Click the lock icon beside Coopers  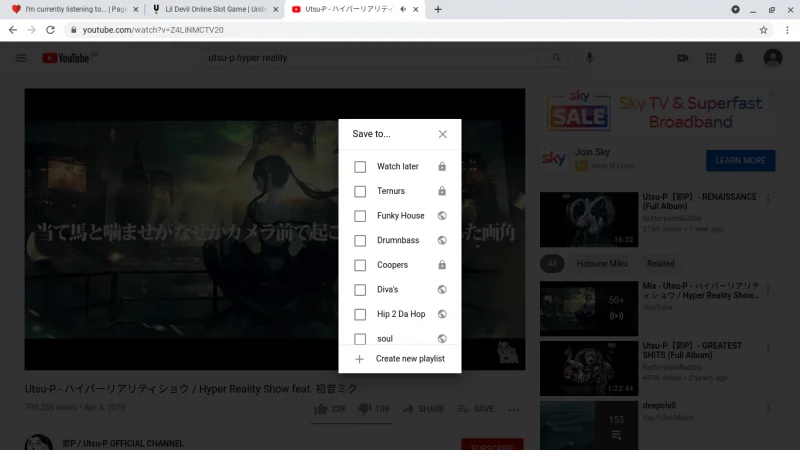442,265
